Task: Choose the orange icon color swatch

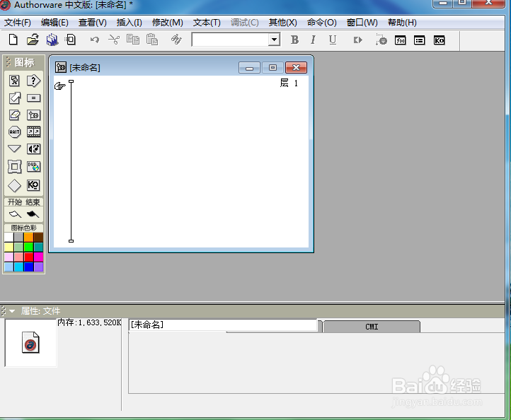Action: (x=29, y=238)
